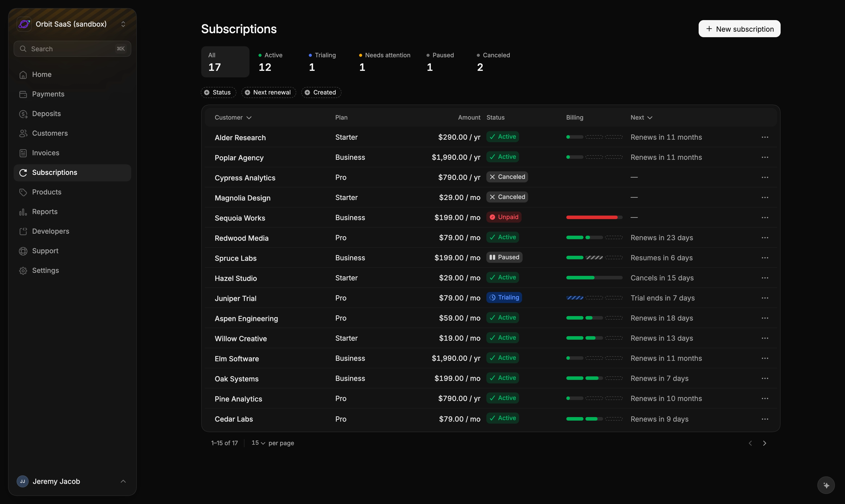Click Hazel Studio billing progress bar
This screenshot has width=845, height=504.
click(x=594, y=278)
